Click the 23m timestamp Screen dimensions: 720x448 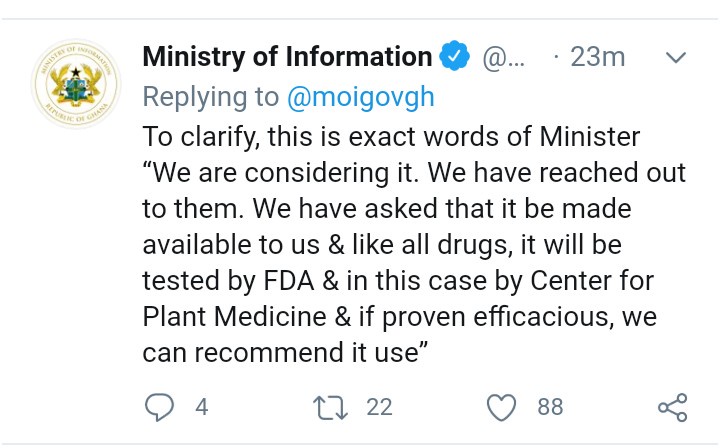[x=597, y=57]
